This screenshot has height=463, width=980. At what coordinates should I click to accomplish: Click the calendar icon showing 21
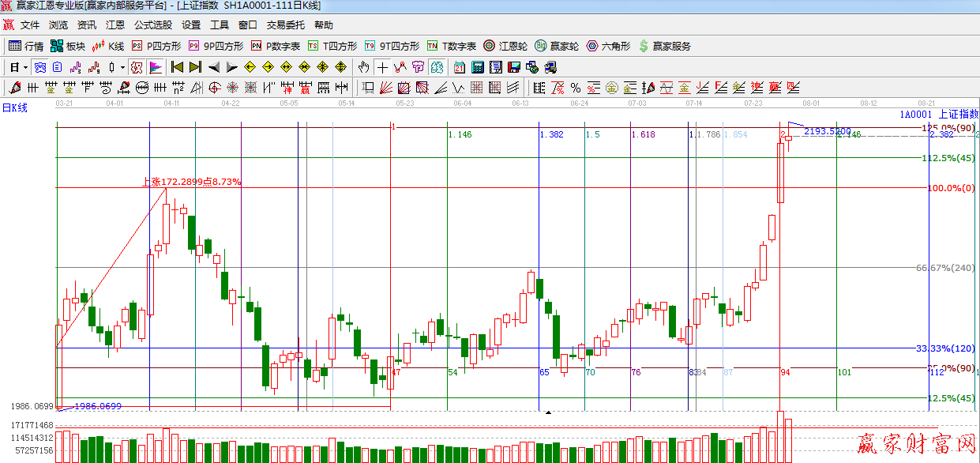click(x=460, y=67)
